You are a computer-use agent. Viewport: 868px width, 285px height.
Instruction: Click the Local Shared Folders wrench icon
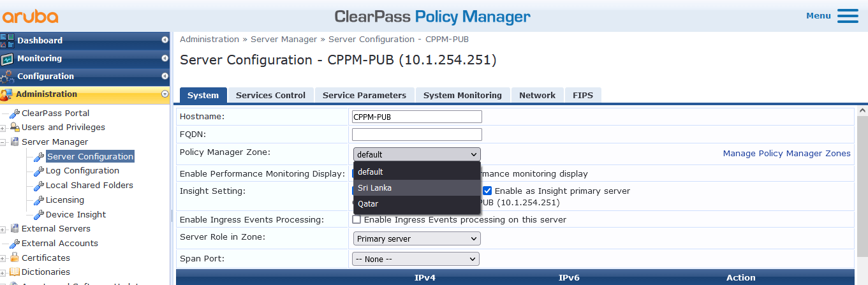pyautogui.click(x=39, y=186)
